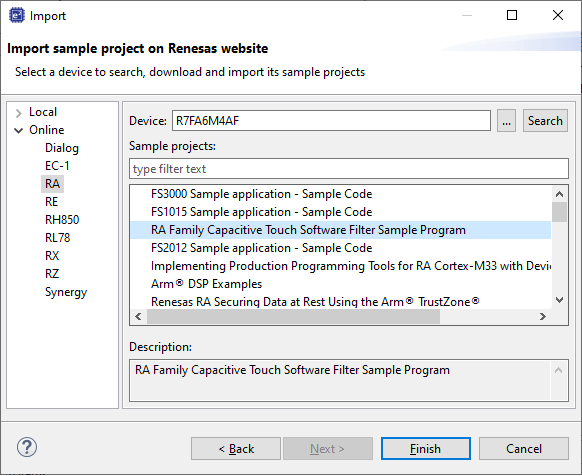Select the RH850 device family
582x476 pixels.
(62, 220)
